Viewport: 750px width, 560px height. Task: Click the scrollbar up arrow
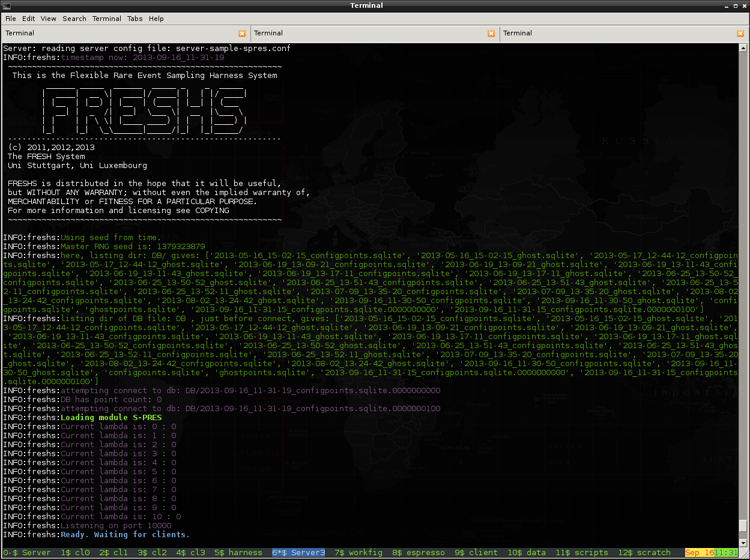pyautogui.click(x=744, y=49)
